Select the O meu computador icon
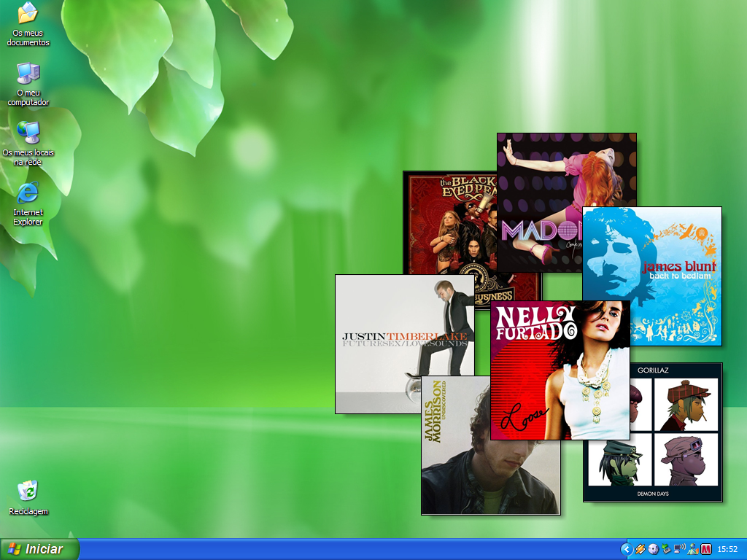 point(28,84)
